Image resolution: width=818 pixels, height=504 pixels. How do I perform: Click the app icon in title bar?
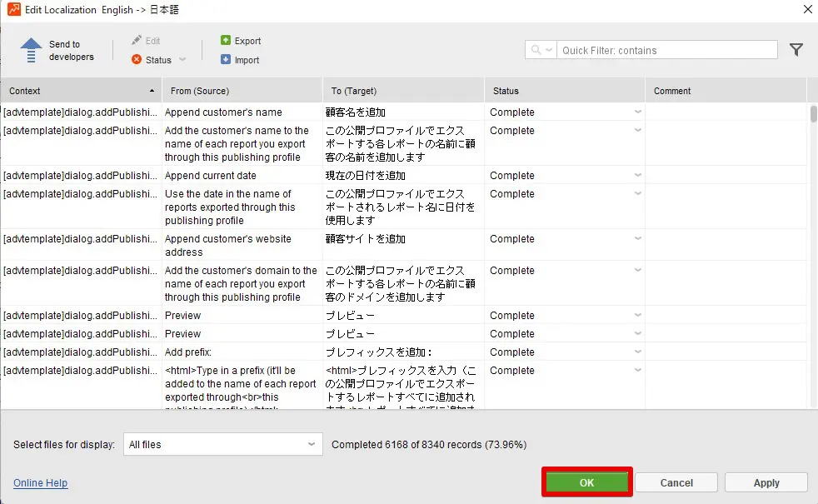(x=13, y=9)
